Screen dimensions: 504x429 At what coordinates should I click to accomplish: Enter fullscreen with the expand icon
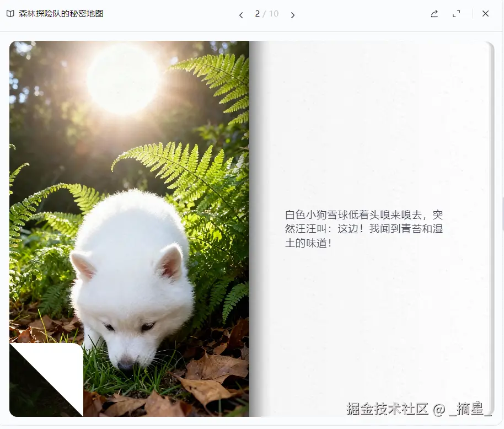click(x=456, y=14)
